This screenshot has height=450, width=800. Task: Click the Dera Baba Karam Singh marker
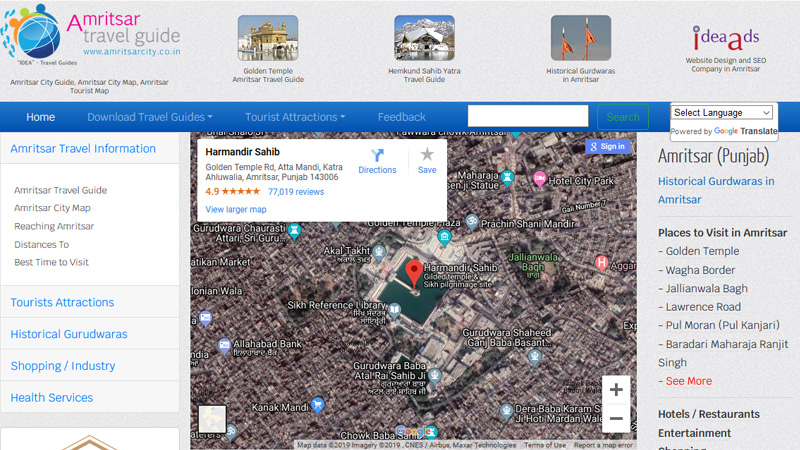[506, 410]
